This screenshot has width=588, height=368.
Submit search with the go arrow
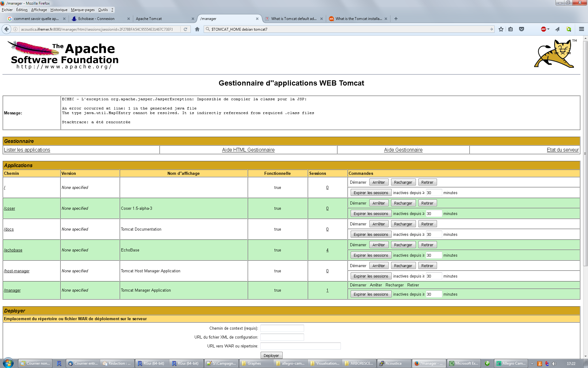[x=491, y=29]
